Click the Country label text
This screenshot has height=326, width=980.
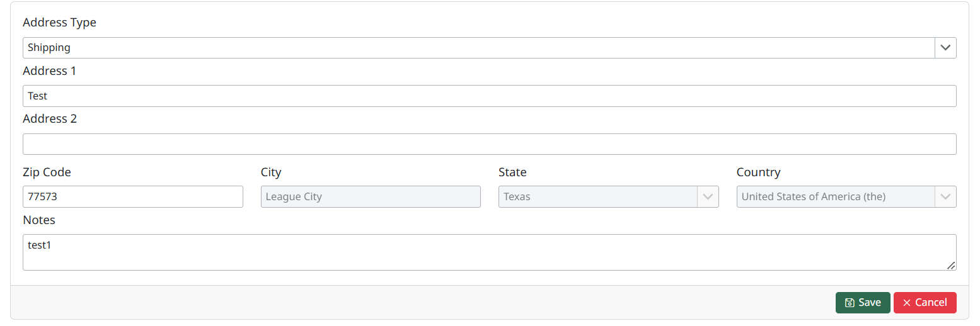coord(758,172)
